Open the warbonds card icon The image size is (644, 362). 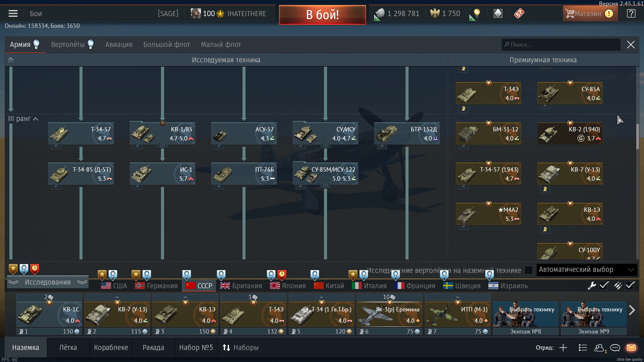[498, 14]
